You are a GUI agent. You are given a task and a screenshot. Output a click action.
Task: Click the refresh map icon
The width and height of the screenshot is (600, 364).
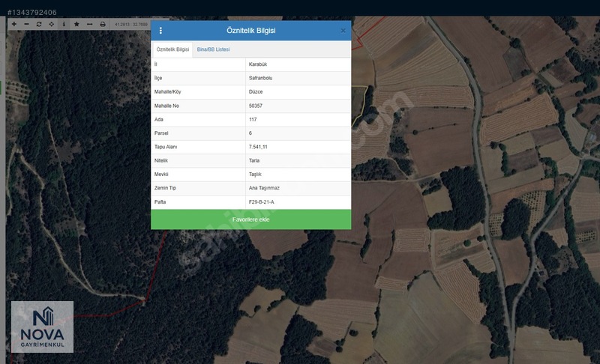pos(39,24)
